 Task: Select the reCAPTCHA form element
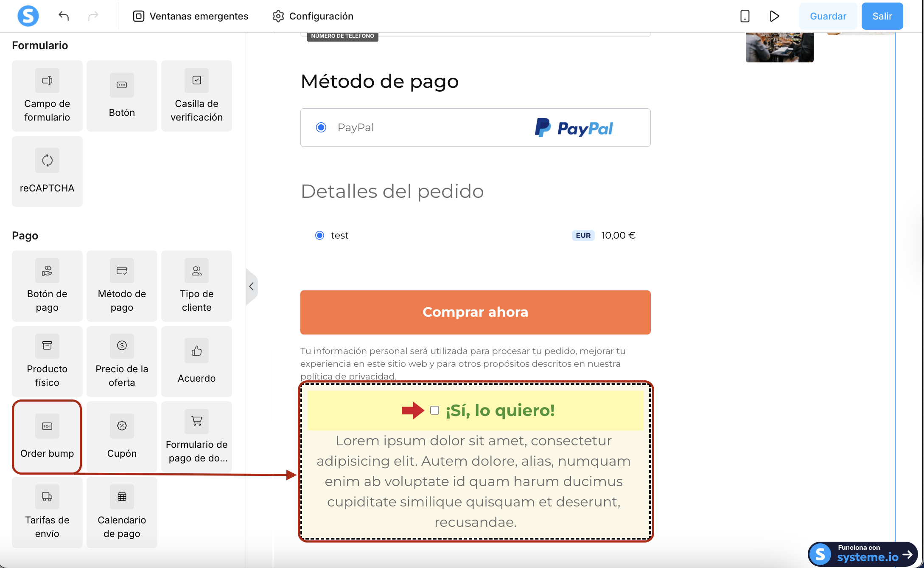(x=47, y=172)
